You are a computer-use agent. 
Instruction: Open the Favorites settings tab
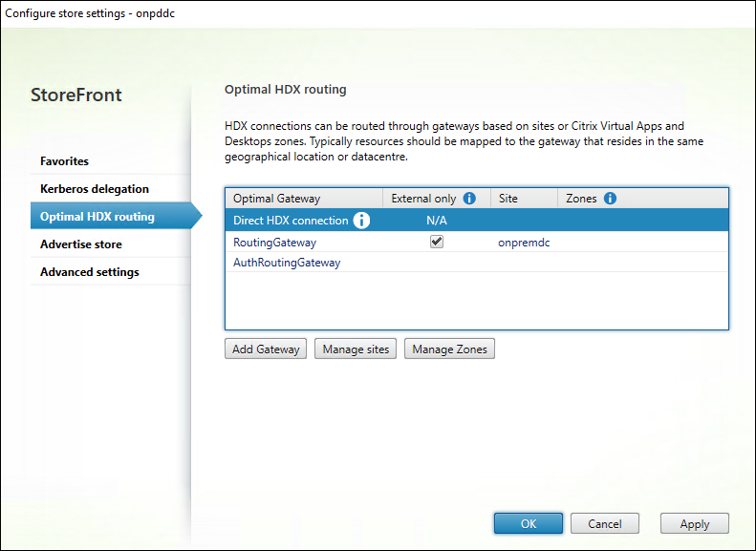(x=64, y=161)
